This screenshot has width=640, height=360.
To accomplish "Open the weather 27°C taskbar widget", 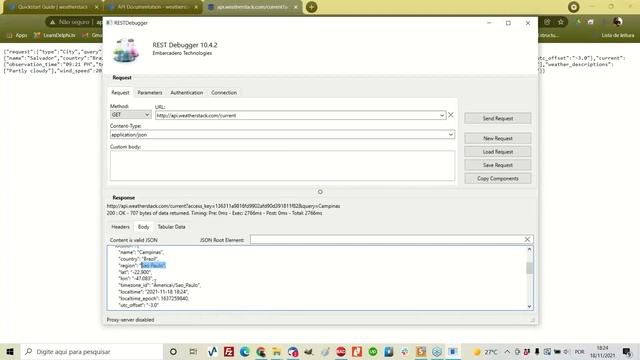I will point(485,351).
